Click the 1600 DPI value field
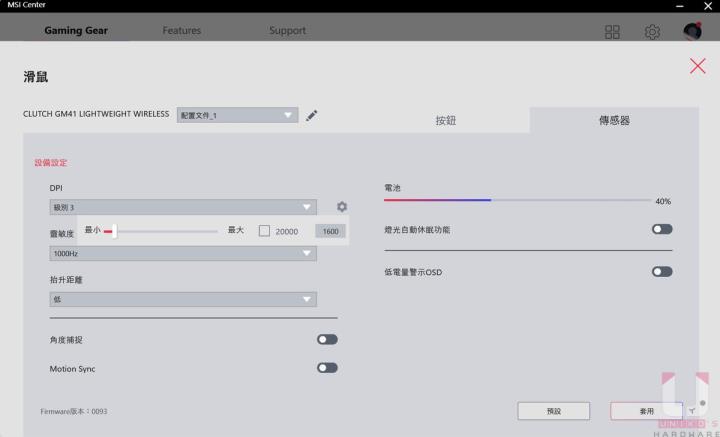Image resolution: width=720 pixels, height=437 pixels. (x=330, y=231)
